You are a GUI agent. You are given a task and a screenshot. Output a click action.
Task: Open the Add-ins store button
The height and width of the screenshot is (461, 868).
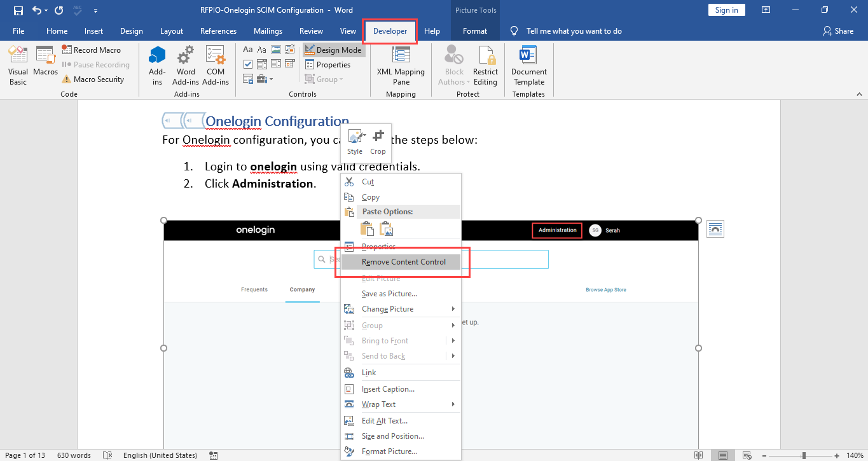point(157,65)
